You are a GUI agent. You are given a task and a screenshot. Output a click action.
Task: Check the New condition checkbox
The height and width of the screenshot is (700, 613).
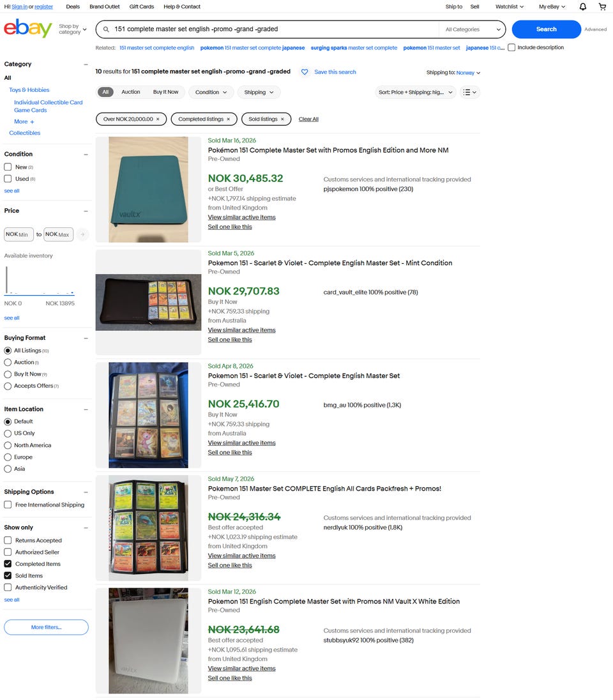pyautogui.click(x=8, y=167)
